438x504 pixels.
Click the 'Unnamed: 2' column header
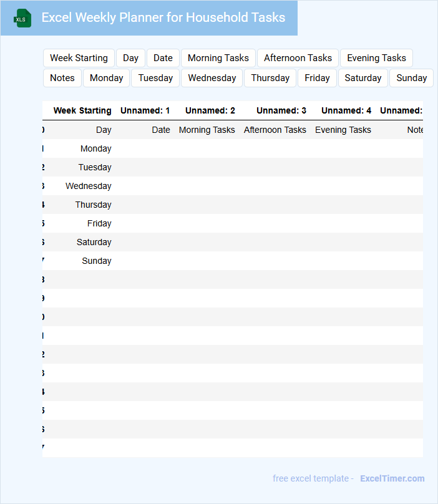point(210,110)
